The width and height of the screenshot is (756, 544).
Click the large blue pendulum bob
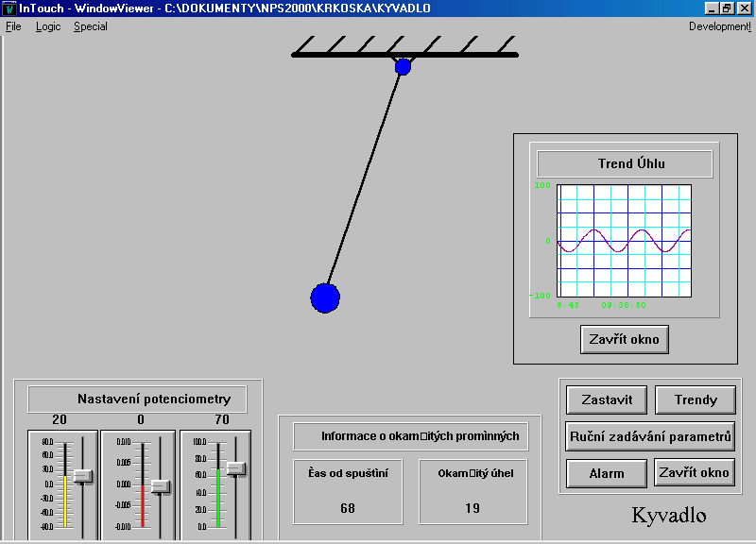coord(325,297)
